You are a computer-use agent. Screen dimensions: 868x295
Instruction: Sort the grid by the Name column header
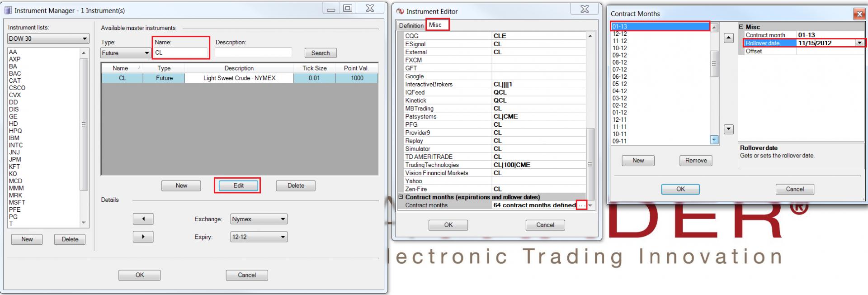[122, 68]
